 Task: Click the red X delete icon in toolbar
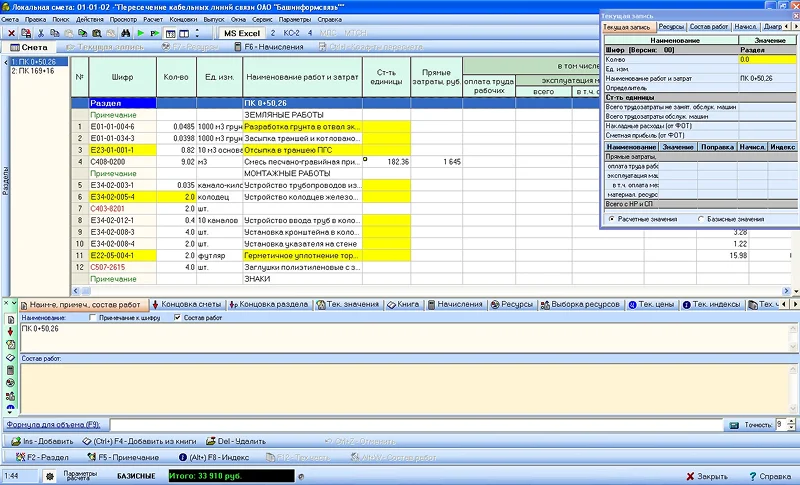point(10,33)
